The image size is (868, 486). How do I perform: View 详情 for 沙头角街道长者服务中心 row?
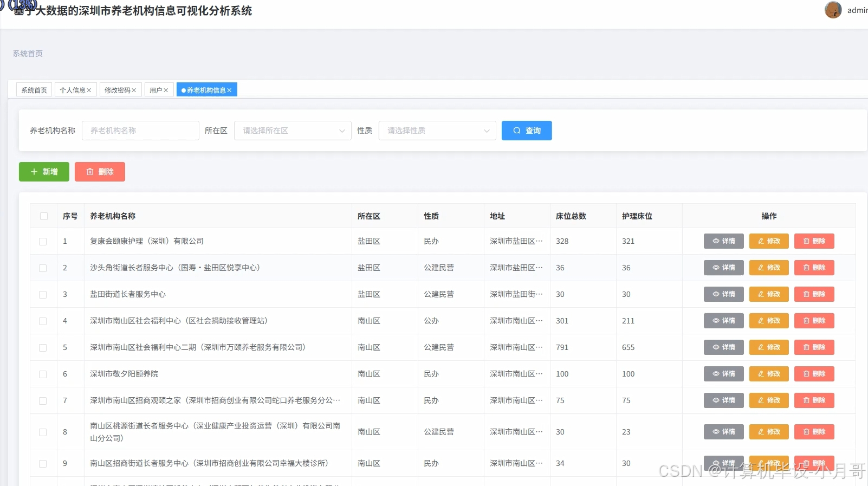click(724, 268)
